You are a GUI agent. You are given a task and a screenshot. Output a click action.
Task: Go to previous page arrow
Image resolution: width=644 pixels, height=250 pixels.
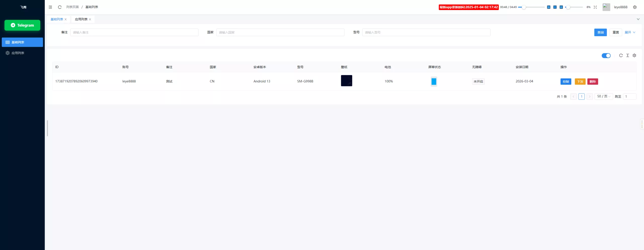pyautogui.click(x=573, y=96)
